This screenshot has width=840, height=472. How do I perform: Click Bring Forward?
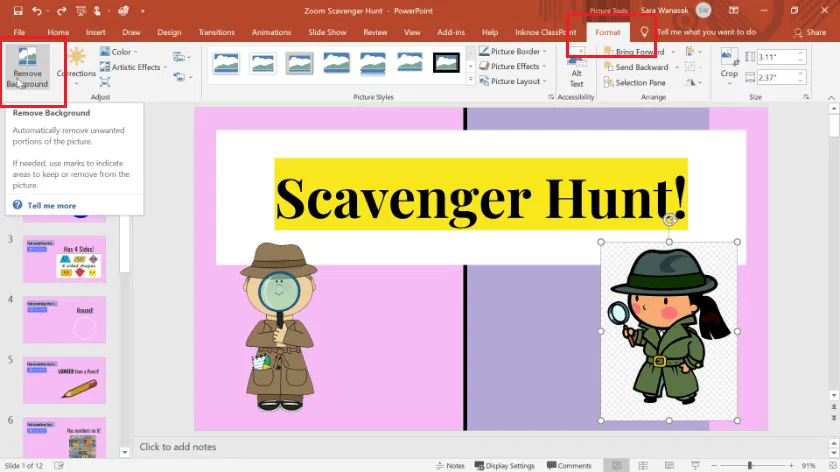(634, 52)
